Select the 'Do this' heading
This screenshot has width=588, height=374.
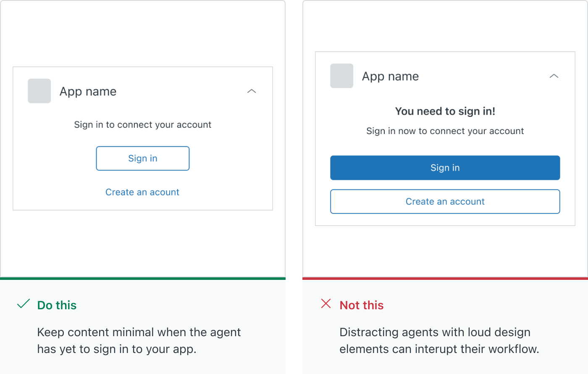click(57, 305)
